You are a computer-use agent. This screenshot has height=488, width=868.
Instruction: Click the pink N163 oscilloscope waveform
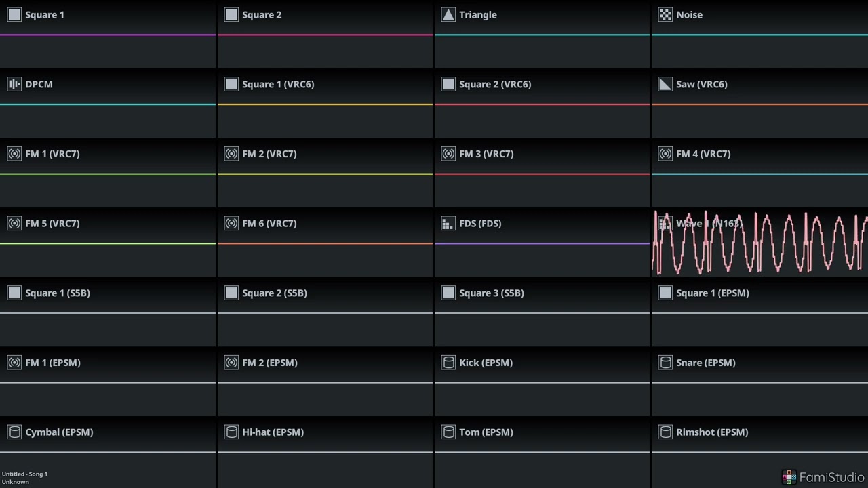[x=759, y=245]
